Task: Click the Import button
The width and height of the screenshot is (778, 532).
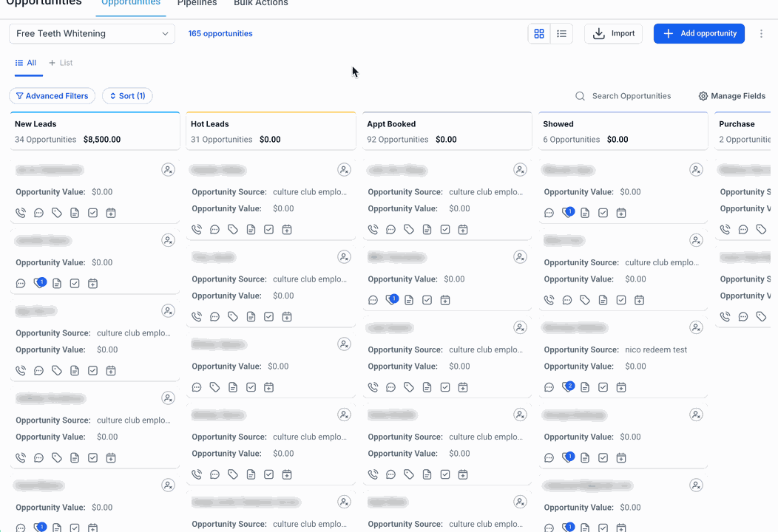Action: pyautogui.click(x=613, y=34)
